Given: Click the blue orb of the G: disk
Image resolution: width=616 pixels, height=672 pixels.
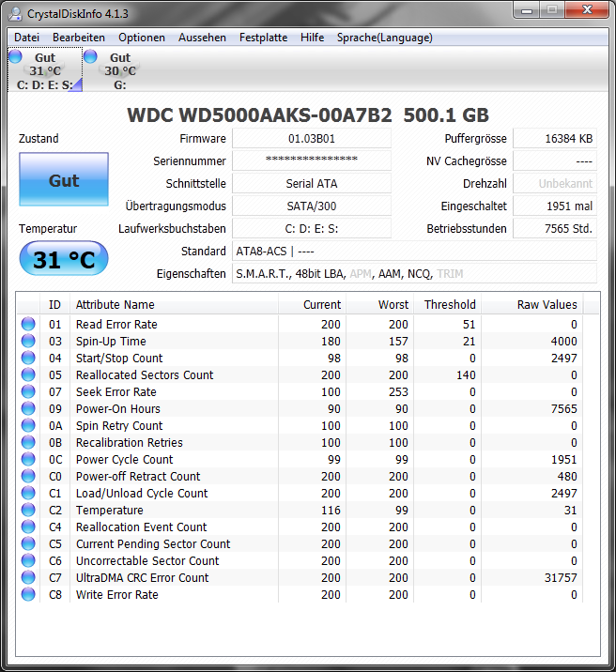Looking at the screenshot, I should click(x=90, y=56).
